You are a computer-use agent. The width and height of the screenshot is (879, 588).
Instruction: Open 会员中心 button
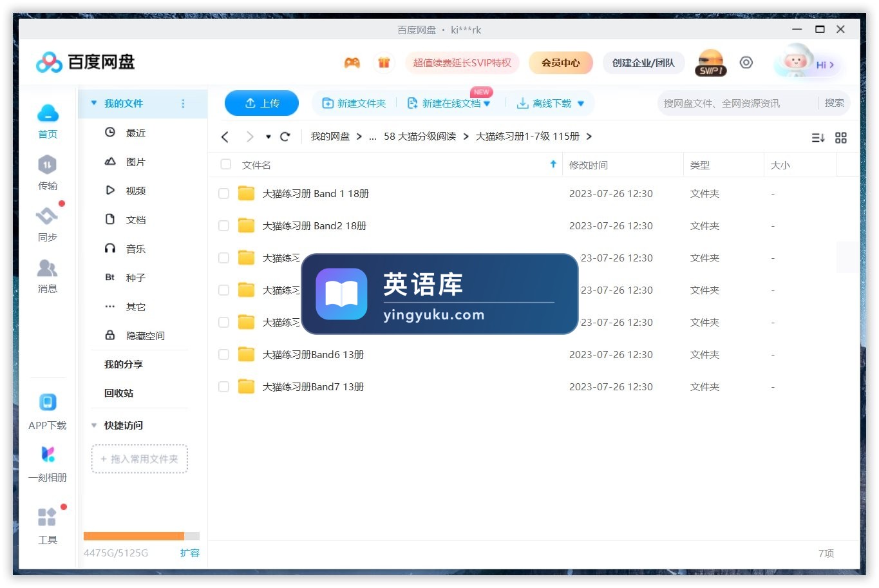560,62
